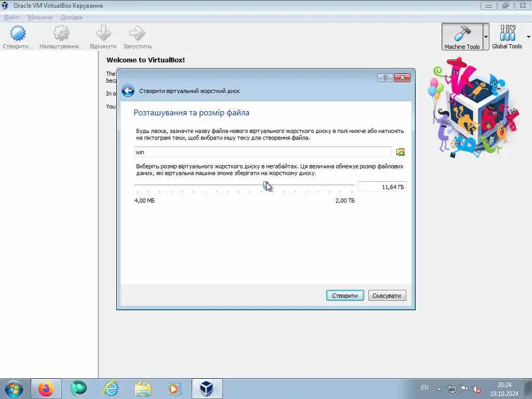Open media player from the taskbar

click(175, 389)
